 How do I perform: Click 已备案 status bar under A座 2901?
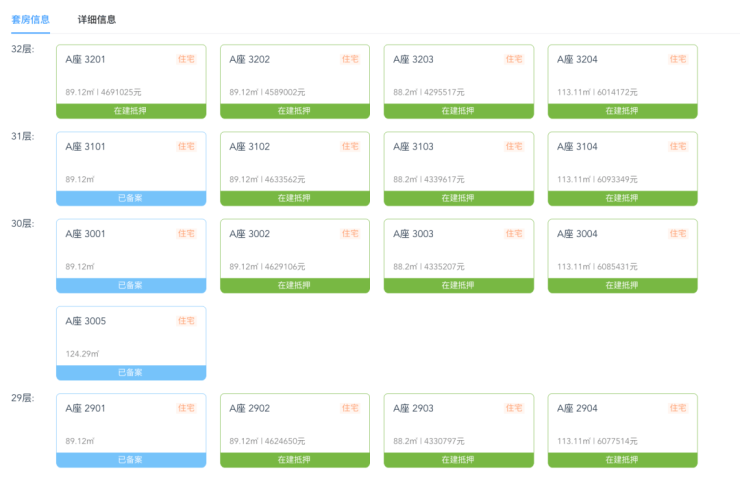pos(131,460)
